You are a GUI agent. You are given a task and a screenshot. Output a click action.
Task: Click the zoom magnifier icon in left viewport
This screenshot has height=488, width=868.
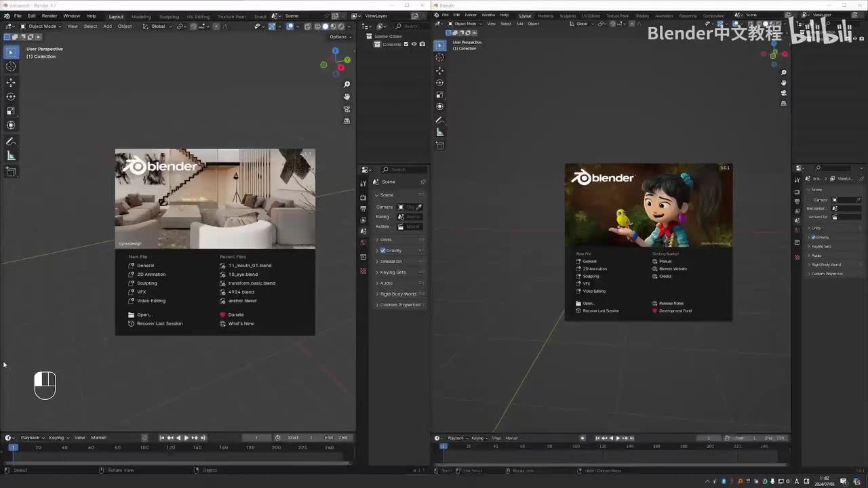(x=347, y=84)
